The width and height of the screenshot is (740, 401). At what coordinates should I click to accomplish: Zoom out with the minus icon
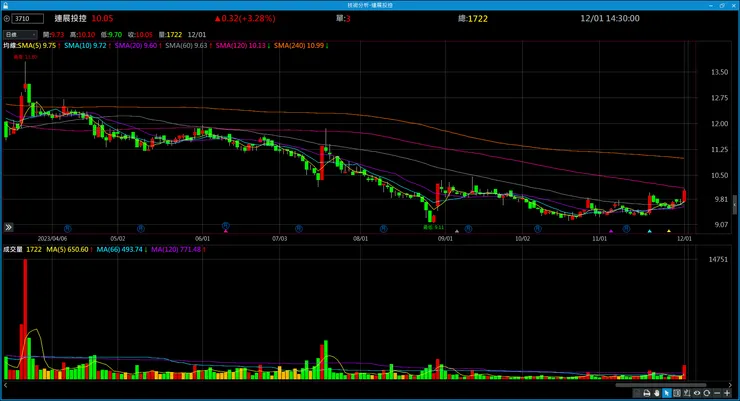click(717, 393)
